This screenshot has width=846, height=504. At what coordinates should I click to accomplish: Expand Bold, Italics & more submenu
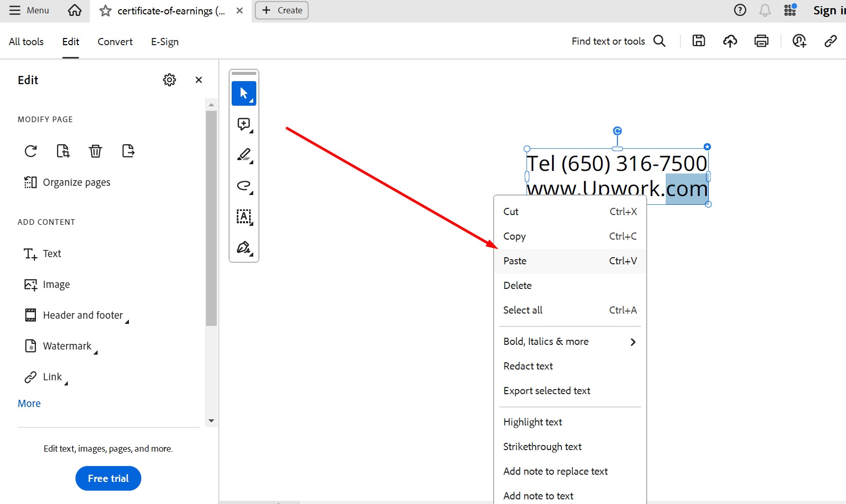point(570,341)
